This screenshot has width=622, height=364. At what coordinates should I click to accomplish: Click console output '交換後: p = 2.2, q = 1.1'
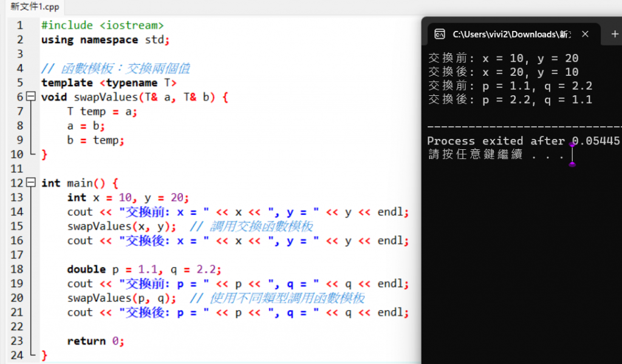[510, 99]
